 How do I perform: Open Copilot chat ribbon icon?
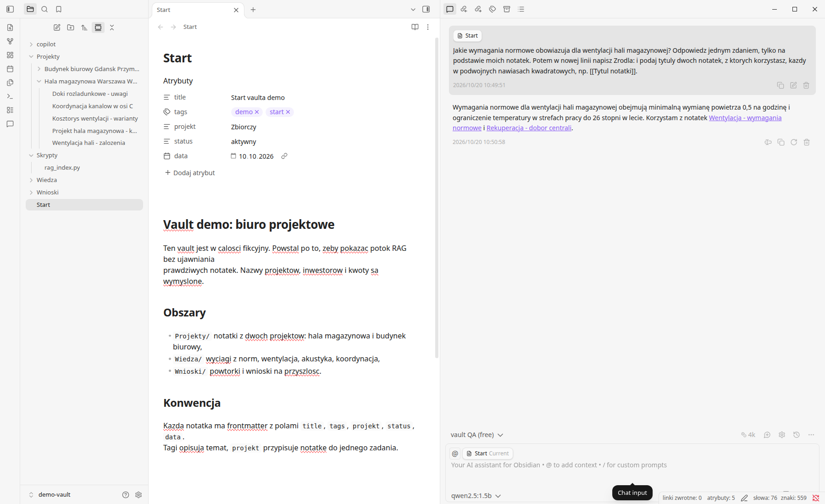click(x=10, y=124)
